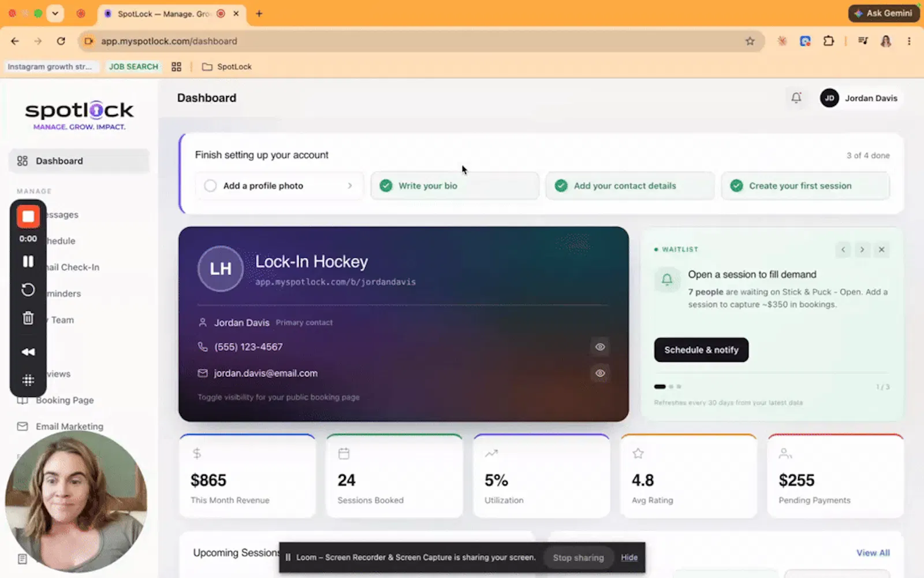Open the Write your bio step
Viewport: 924px width, 578px height.
[x=454, y=186]
